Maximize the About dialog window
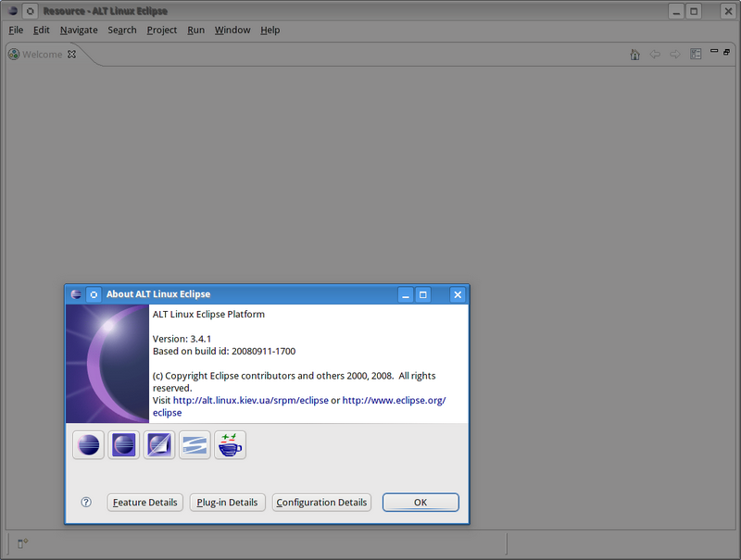This screenshot has height=560, width=741. 423,294
